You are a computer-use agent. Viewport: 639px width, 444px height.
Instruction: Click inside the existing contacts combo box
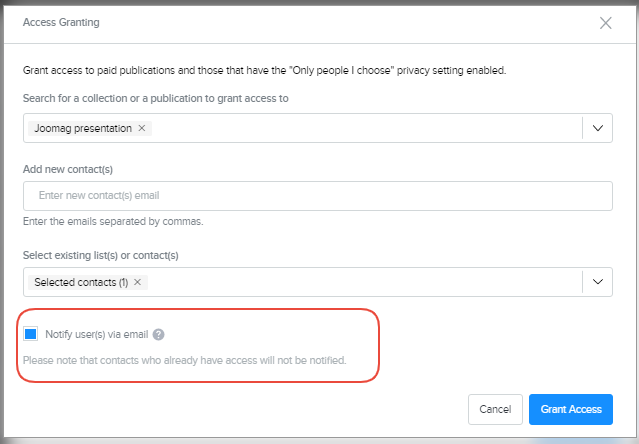[x=360, y=282]
